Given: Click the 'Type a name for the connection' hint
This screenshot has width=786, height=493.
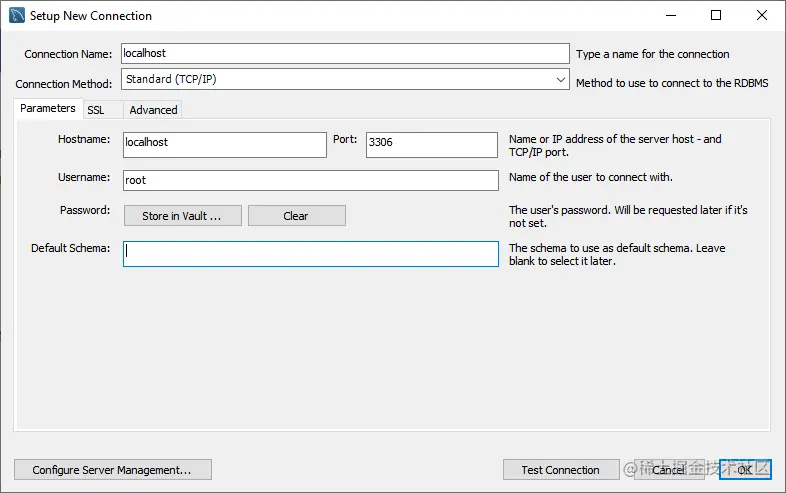Looking at the screenshot, I should (x=653, y=54).
